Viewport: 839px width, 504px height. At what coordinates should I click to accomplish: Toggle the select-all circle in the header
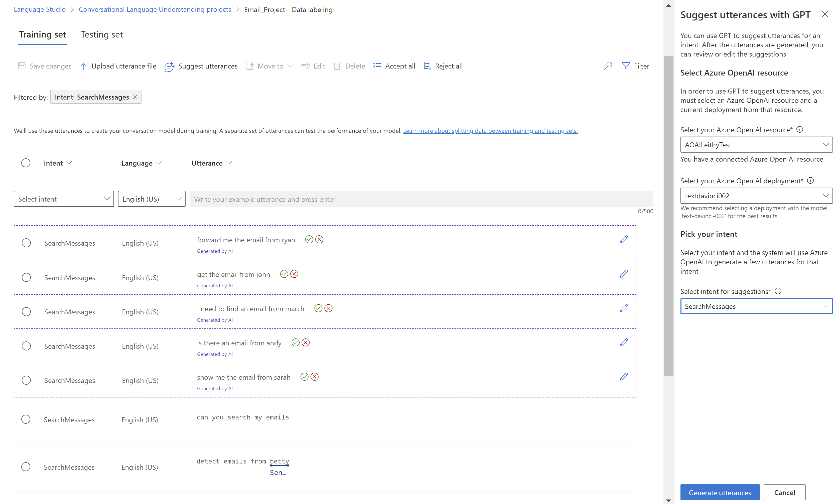(26, 163)
